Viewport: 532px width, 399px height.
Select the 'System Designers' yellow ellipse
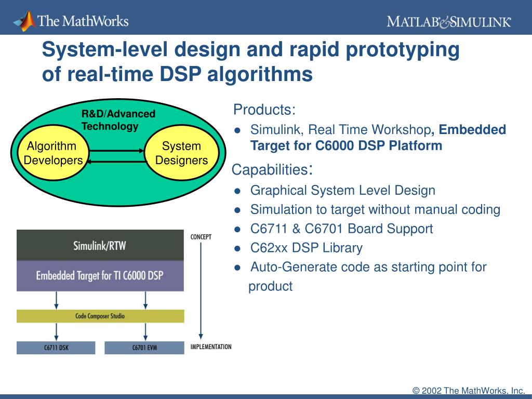[181, 153]
